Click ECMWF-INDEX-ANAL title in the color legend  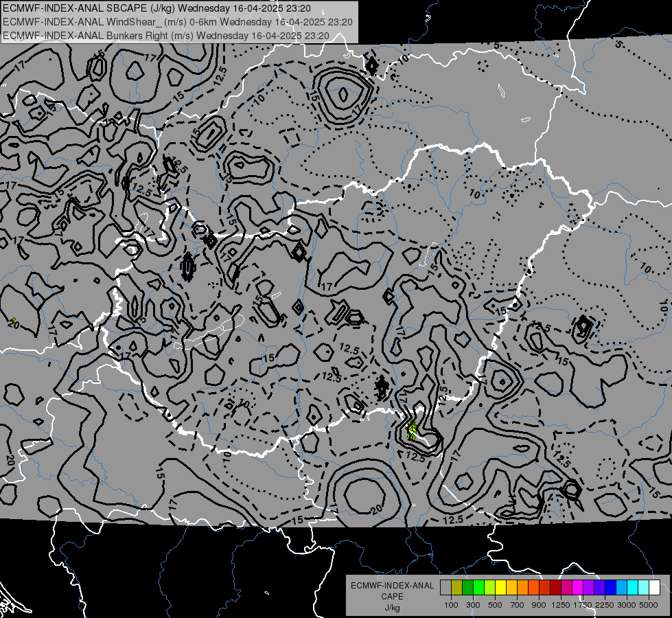[x=392, y=586]
